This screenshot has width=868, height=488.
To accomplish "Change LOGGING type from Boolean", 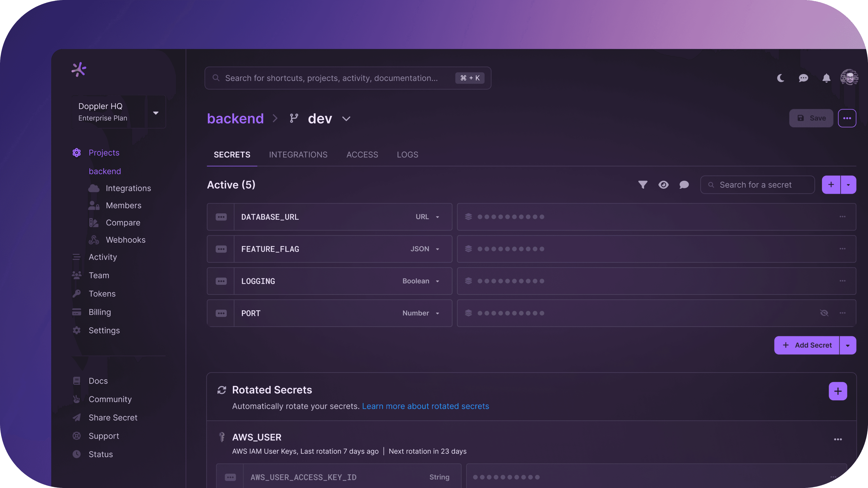I will (421, 281).
